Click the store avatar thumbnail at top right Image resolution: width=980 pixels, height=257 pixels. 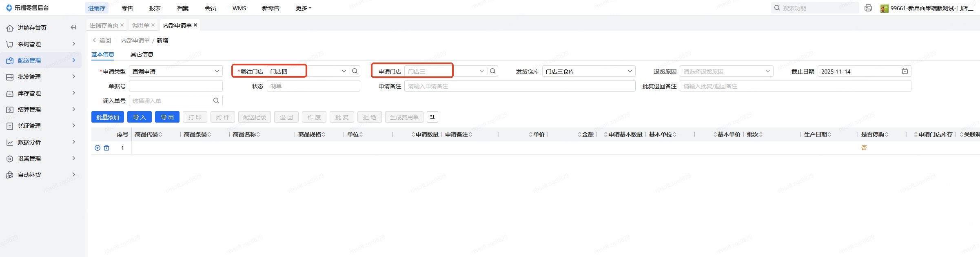[x=885, y=8]
